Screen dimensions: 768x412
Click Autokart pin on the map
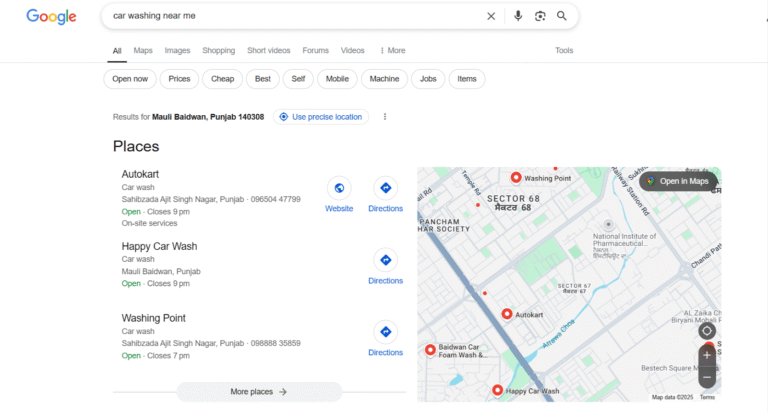507,314
